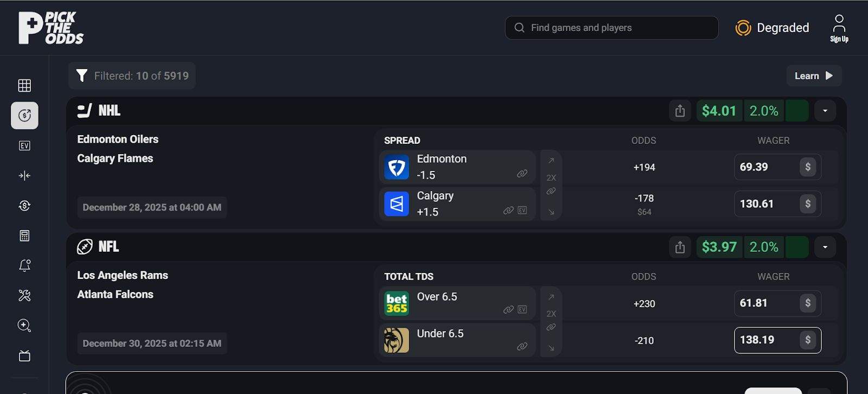Open the tools wrench sidebar icon

click(x=24, y=295)
